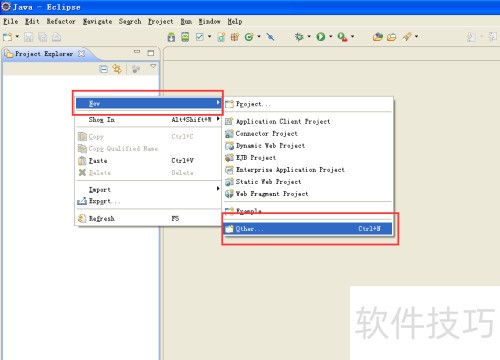The height and width of the screenshot is (360, 500).
Task: Expand the Show In submenu arrow
Action: coord(218,119)
